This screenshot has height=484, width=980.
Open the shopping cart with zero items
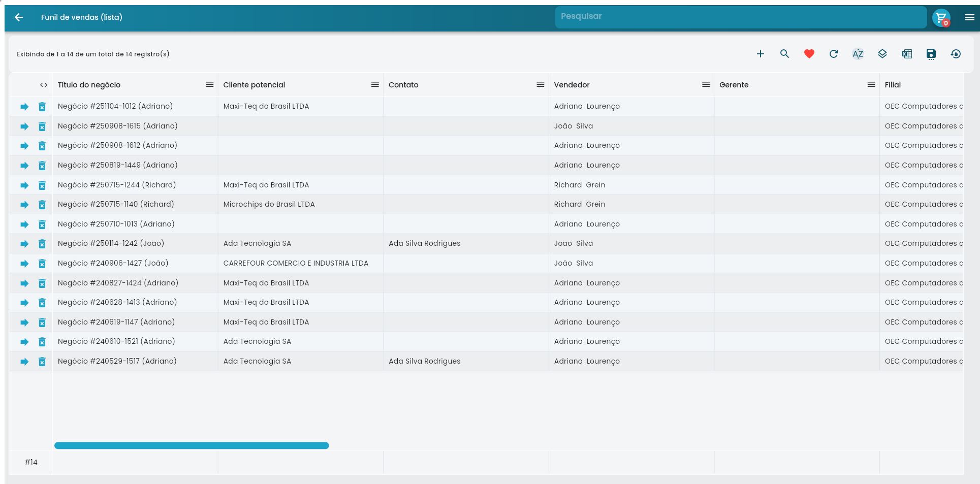(x=942, y=16)
